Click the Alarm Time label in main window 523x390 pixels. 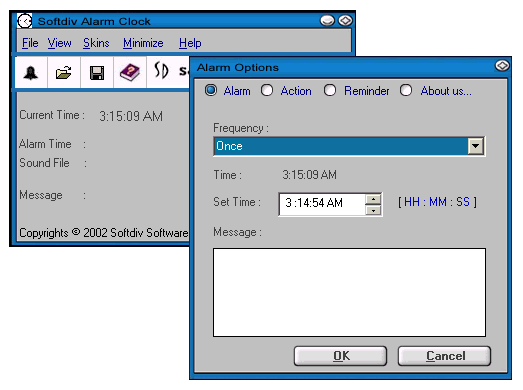click(x=45, y=144)
